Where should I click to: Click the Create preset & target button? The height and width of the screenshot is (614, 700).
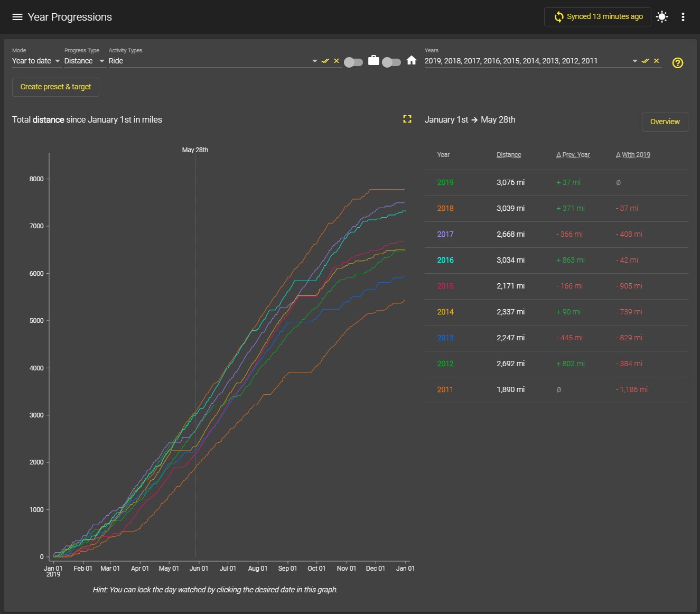click(55, 87)
